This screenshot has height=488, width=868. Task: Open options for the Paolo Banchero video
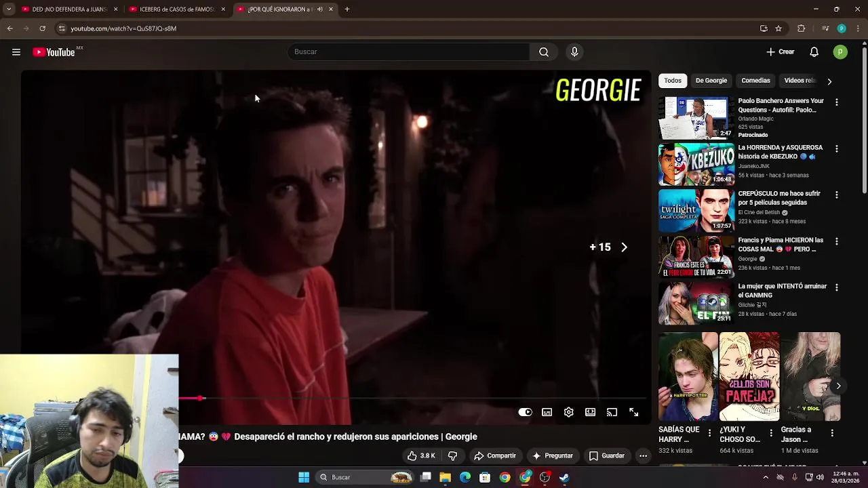[x=837, y=102]
